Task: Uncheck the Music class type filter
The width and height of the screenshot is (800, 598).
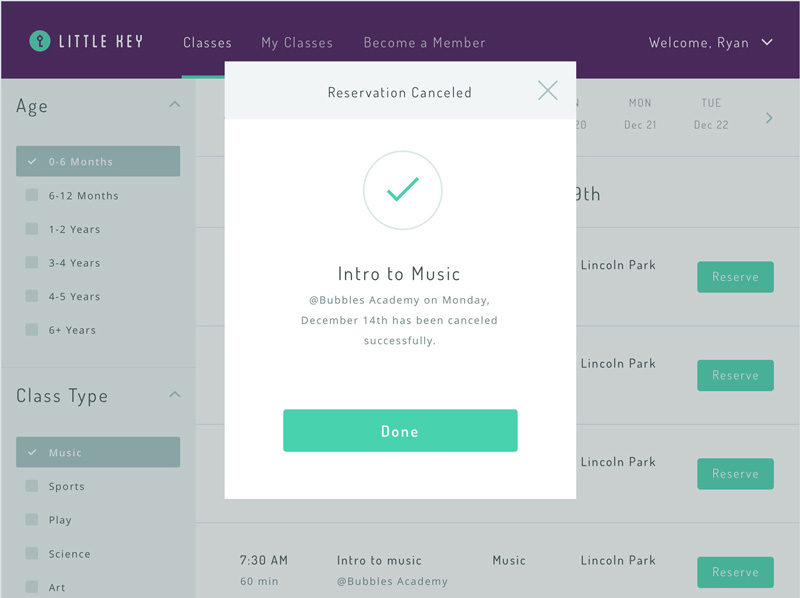Action: (98, 452)
